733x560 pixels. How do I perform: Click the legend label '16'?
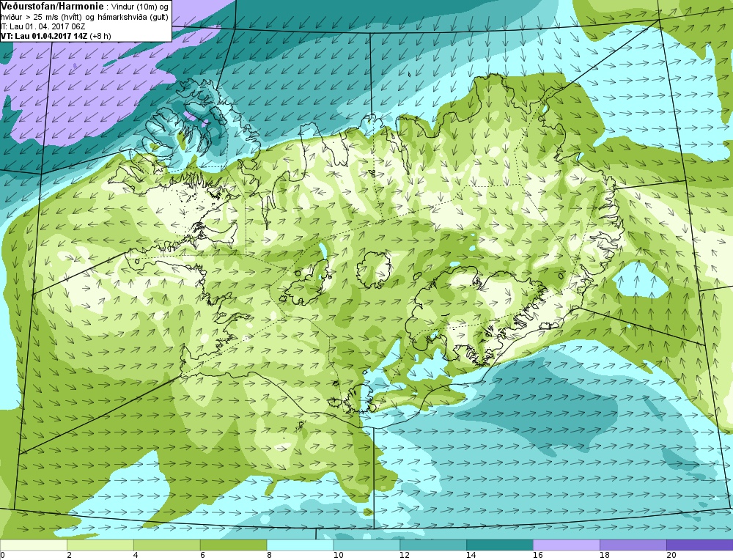point(538,556)
